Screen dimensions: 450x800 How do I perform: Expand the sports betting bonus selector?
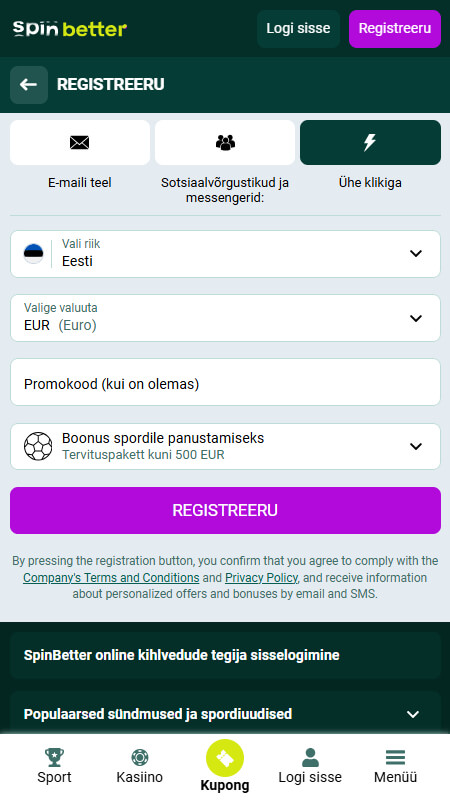[225, 446]
